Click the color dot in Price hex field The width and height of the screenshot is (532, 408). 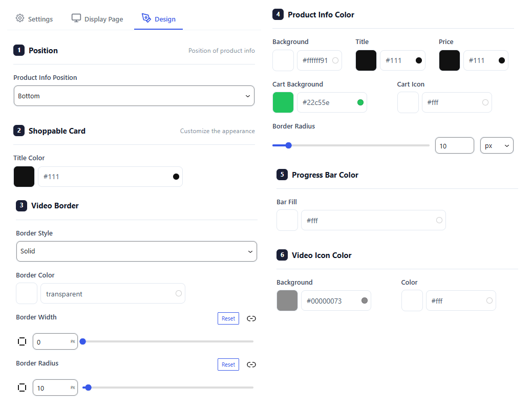pos(502,60)
